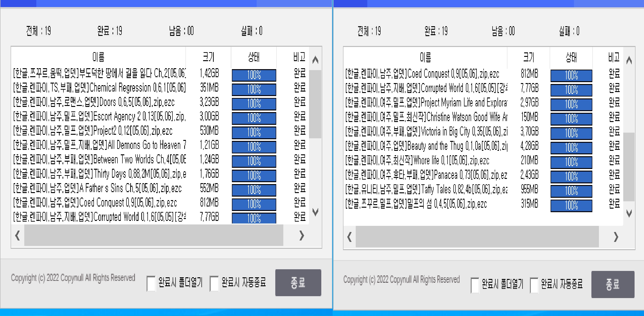
Task: Click scroll left arrow in right window
Action: point(350,237)
